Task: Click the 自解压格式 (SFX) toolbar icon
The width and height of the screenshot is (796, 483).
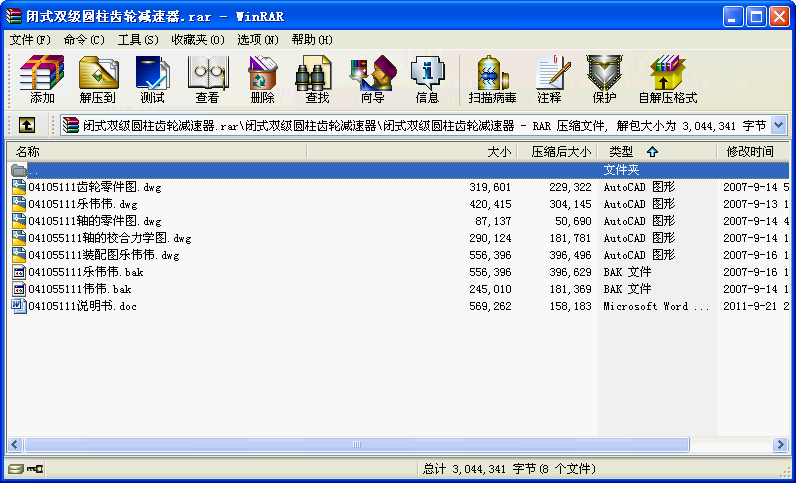Action: click(667, 79)
